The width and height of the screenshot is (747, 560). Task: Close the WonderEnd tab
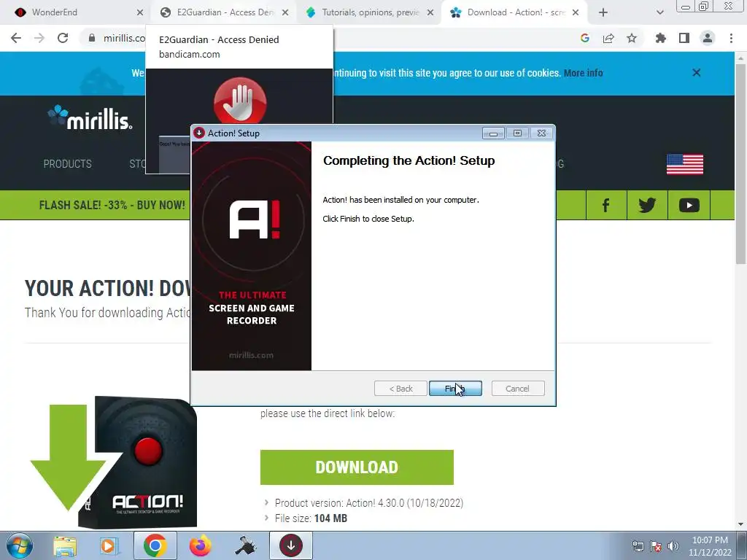coord(139,12)
